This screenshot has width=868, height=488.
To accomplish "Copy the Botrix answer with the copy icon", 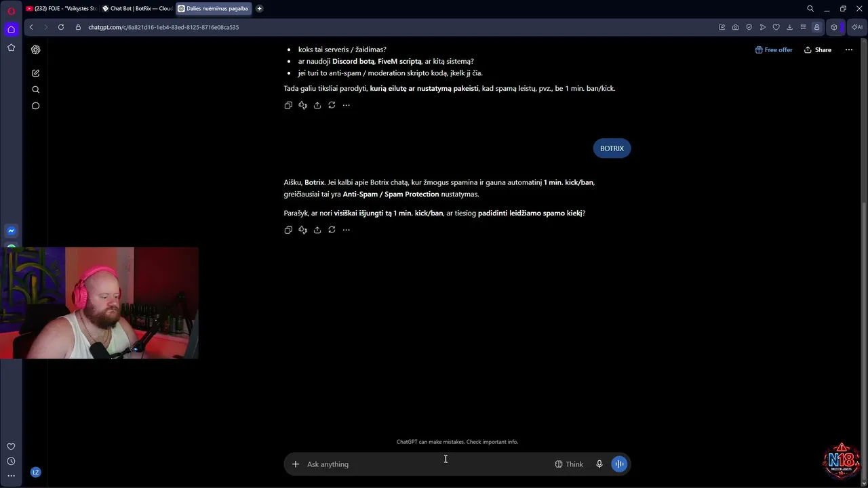I will coord(288,230).
